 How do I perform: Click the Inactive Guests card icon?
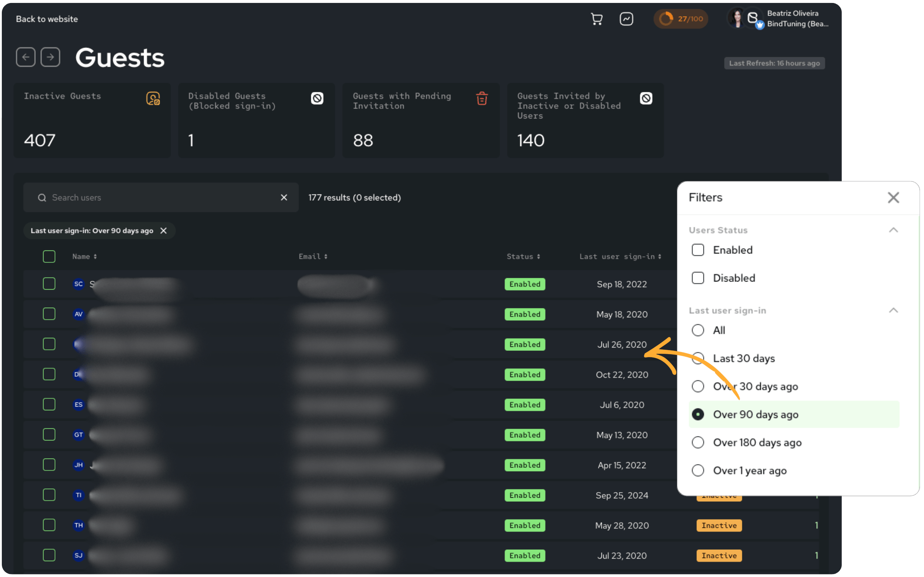coord(153,99)
